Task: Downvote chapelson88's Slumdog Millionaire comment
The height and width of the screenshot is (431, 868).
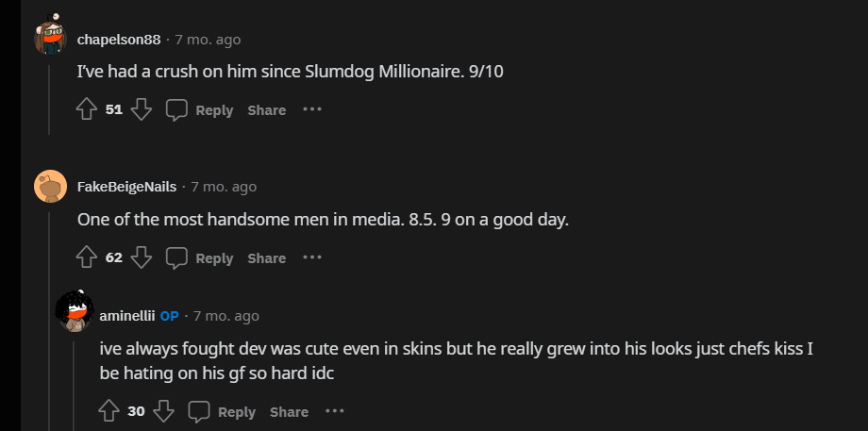Action: pyautogui.click(x=142, y=110)
